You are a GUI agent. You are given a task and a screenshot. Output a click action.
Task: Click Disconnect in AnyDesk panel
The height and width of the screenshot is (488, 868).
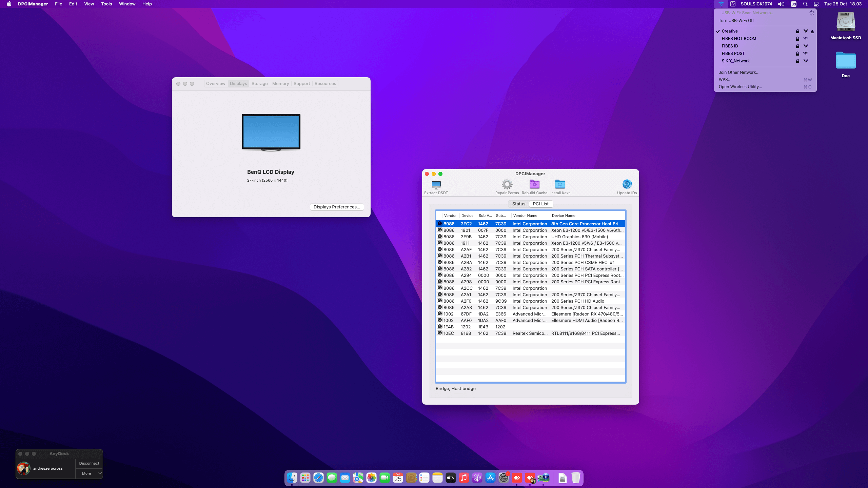[89, 463]
